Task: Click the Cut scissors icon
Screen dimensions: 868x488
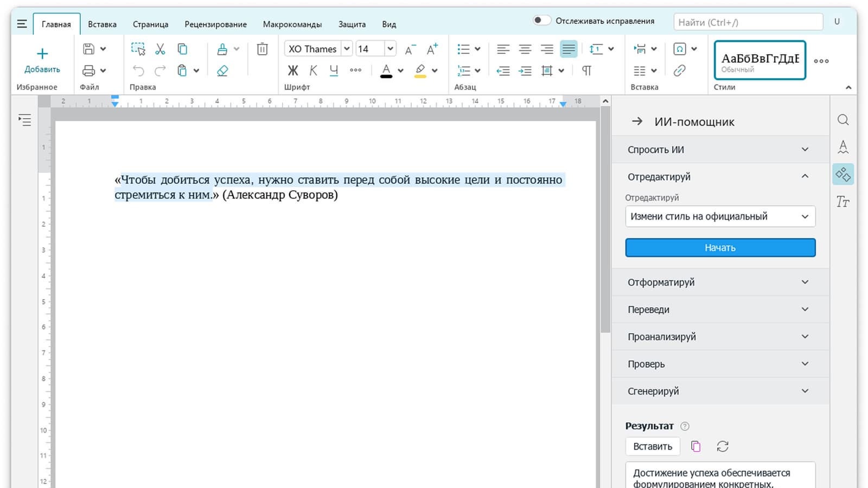Action: coord(160,49)
